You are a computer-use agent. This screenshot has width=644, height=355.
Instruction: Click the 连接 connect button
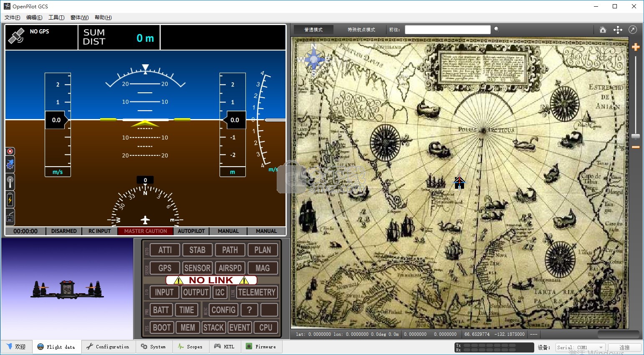624,347
